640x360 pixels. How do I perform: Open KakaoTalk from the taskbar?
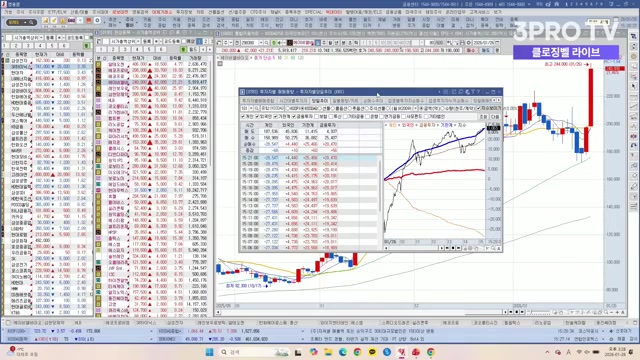click(372, 352)
